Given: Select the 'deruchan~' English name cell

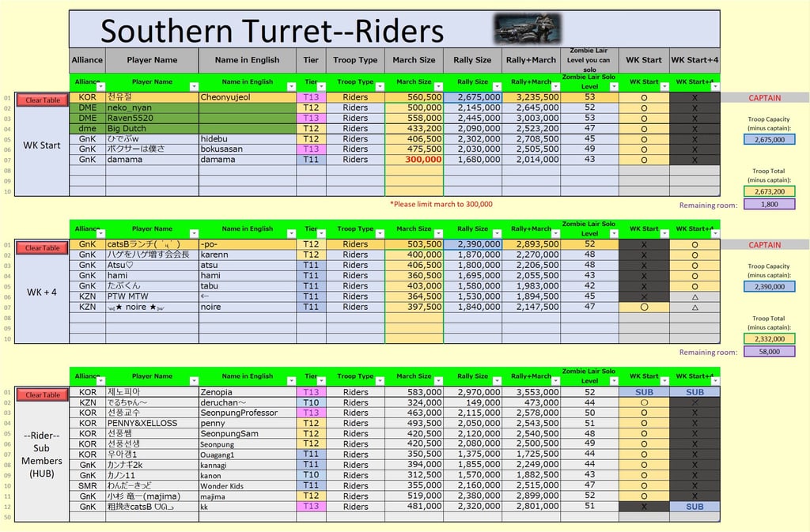Looking at the screenshot, I should coord(248,402).
